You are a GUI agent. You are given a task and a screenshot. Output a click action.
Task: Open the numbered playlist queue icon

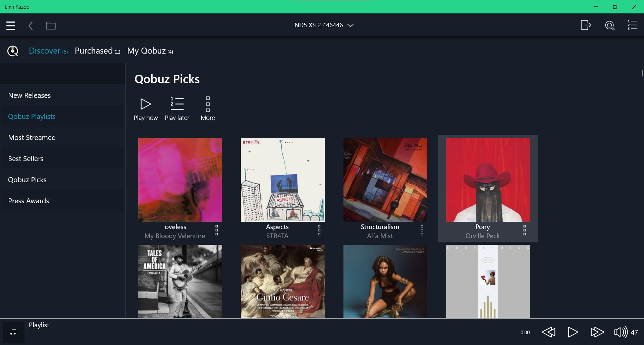[632, 25]
